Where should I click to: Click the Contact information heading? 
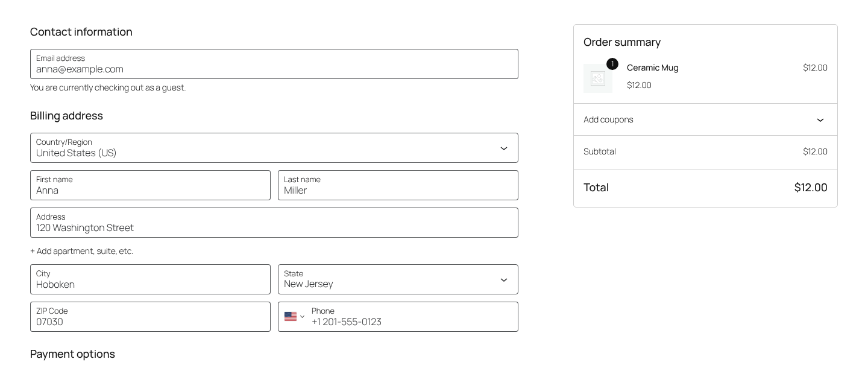[81, 32]
